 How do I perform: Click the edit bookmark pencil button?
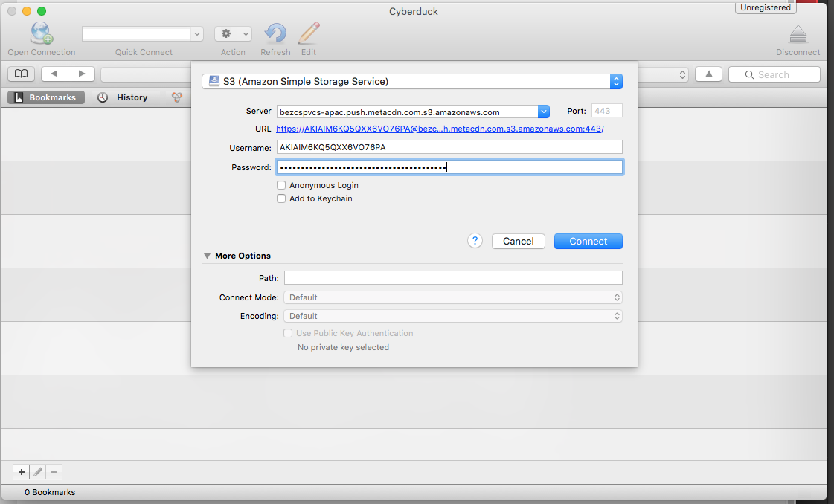click(38, 471)
